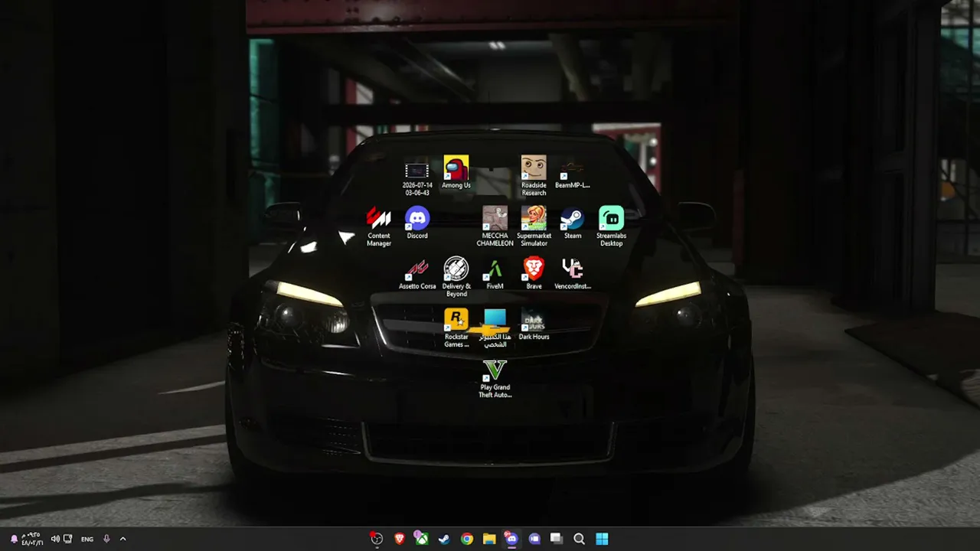Open Steam from the taskbar

tap(444, 539)
